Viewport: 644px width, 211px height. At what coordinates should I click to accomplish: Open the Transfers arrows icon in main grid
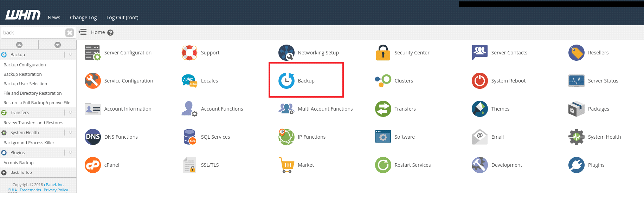pos(383,109)
